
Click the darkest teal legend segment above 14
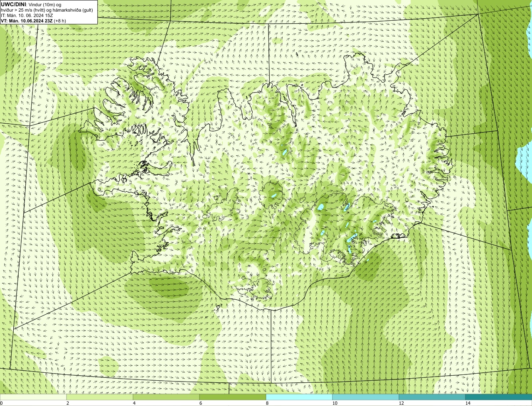click(499, 397)
